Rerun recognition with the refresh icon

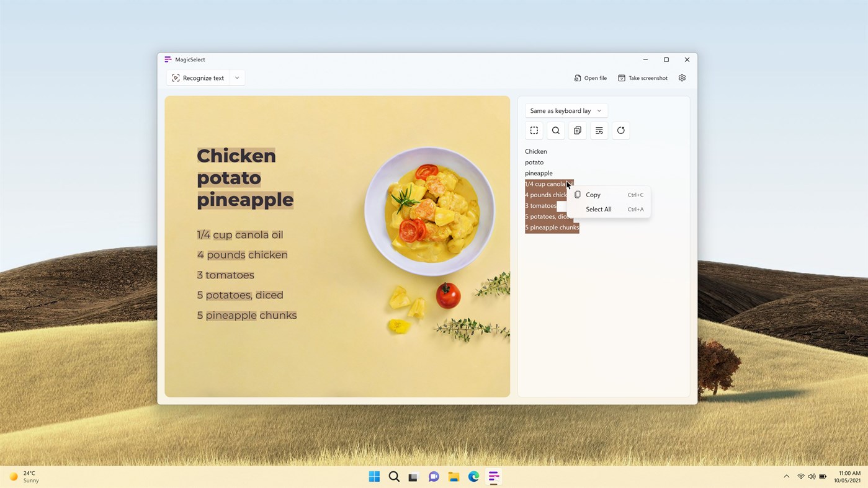tap(620, 130)
